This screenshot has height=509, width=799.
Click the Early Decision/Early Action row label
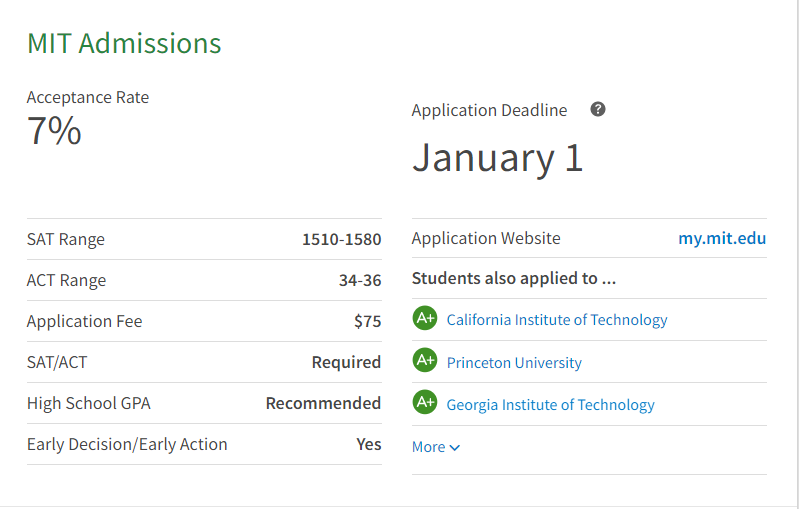[x=127, y=444]
